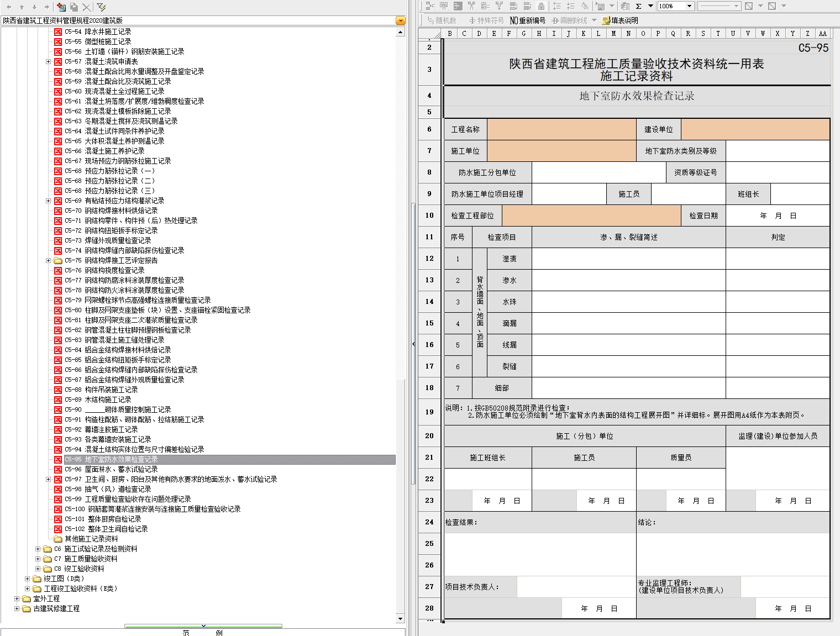This screenshot has width=840, height=636.
Task: Select C5-54 降水井施工记录 in tree
Action: [x=98, y=31]
